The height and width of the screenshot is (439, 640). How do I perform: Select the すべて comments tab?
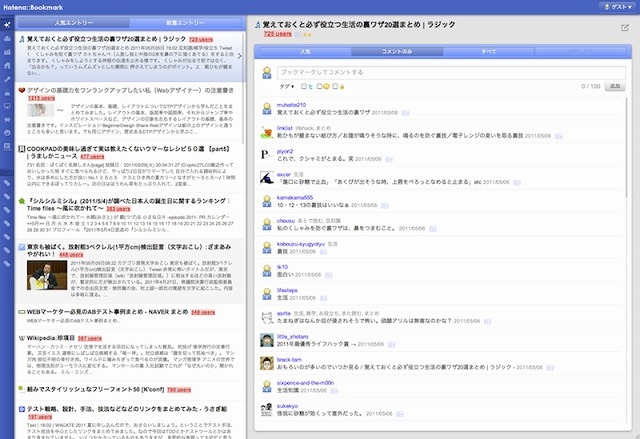[489, 52]
